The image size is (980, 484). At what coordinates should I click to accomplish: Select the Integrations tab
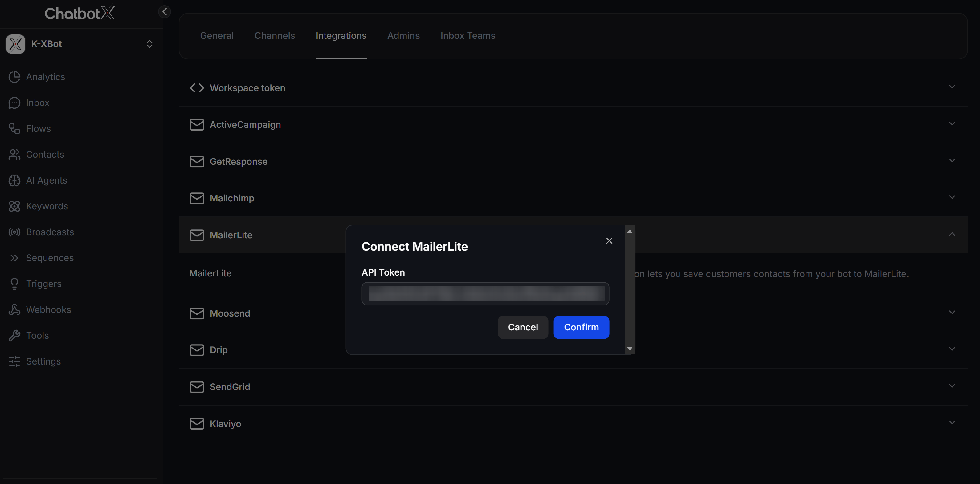click(341, 36)
